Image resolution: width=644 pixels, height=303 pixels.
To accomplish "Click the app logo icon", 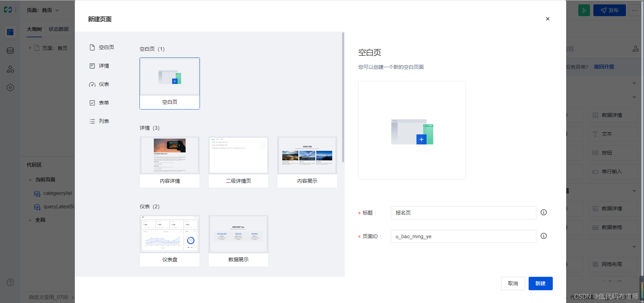I will pos(8,10).
